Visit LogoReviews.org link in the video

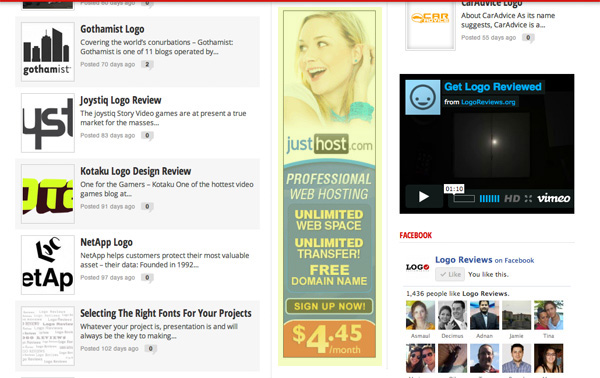(488, 102)
